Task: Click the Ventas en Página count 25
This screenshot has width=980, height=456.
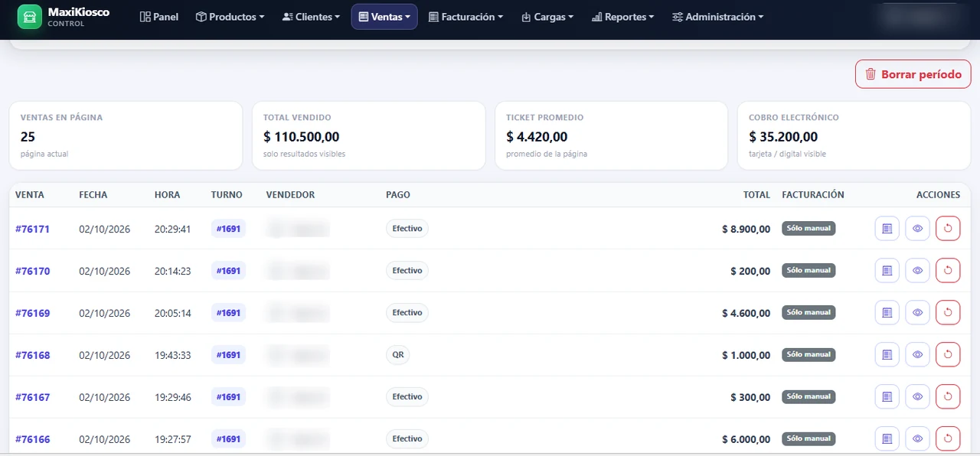Action: pyautogui.click(x=28, y=137)
